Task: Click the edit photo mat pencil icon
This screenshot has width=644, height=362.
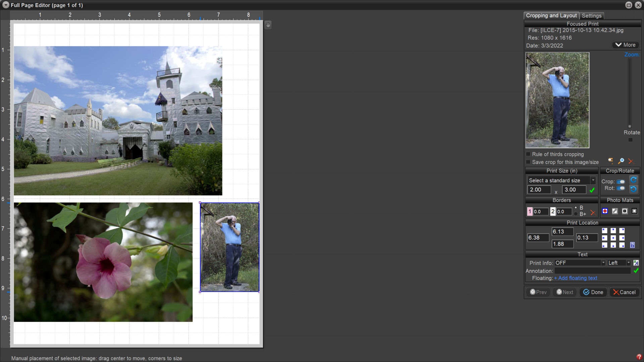Action: (x=615, y=211)
